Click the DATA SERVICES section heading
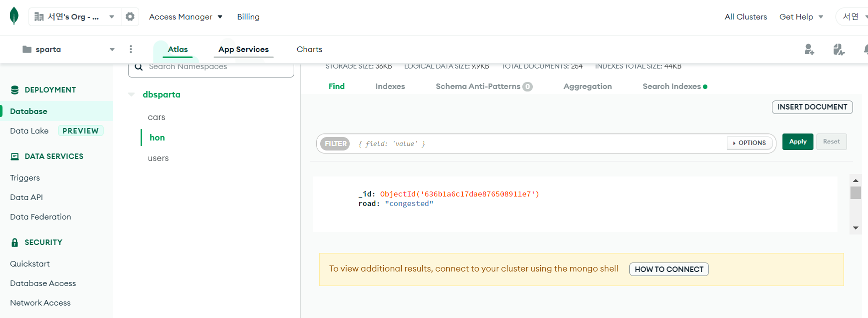The width and height of the screenshot is (868, 318). point(54,156)
